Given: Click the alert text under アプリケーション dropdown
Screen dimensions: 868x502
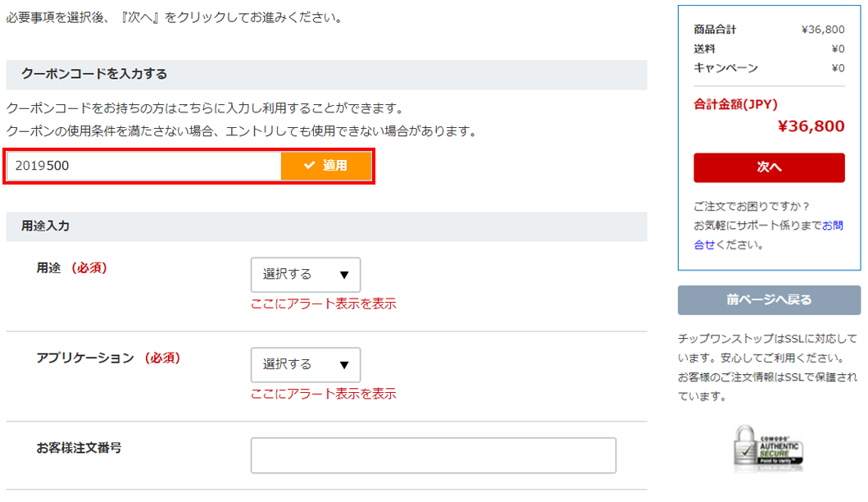Looking at the screenshot, I should click(323, 394).
